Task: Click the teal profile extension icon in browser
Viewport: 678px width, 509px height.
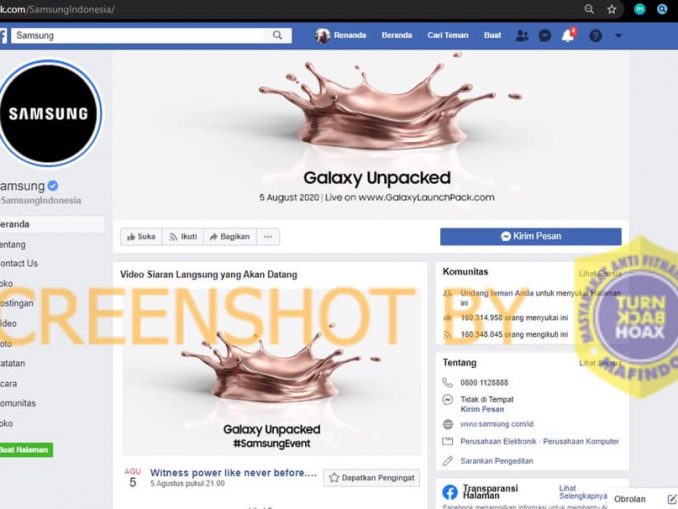Action: coord(640,9)
